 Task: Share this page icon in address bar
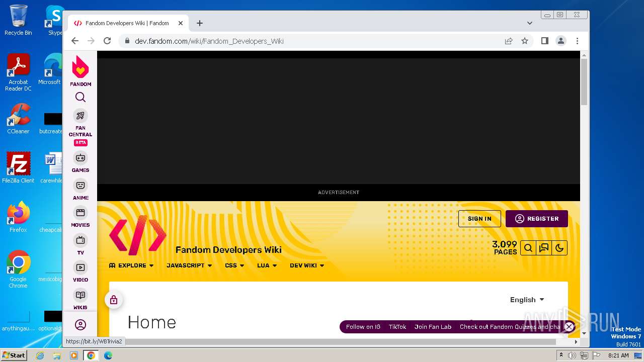tap(509, 41)
